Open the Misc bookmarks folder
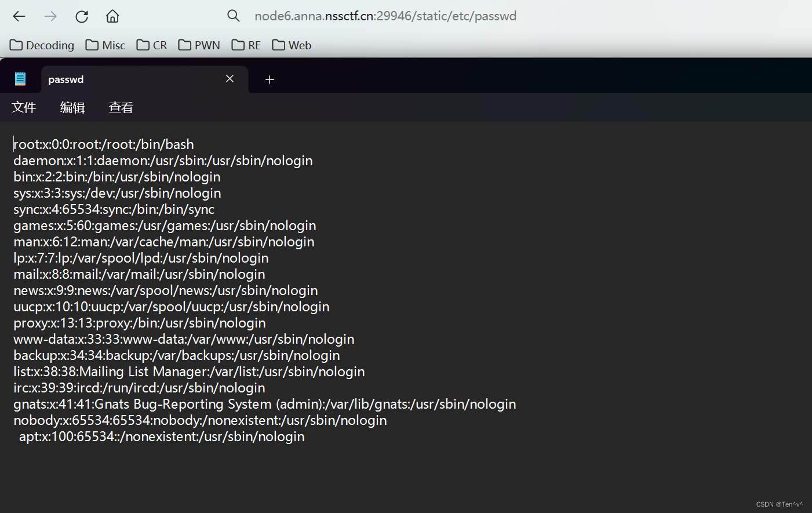 105,45
